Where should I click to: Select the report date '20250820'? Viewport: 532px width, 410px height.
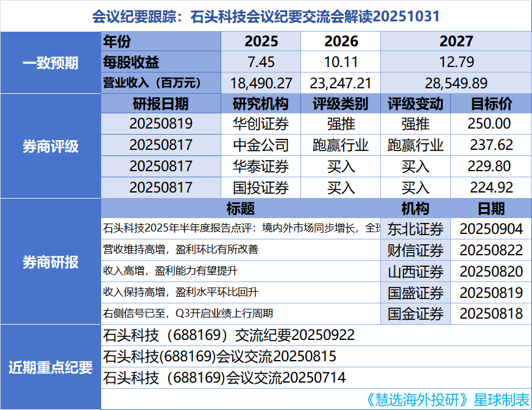click(x=491, y=272)
